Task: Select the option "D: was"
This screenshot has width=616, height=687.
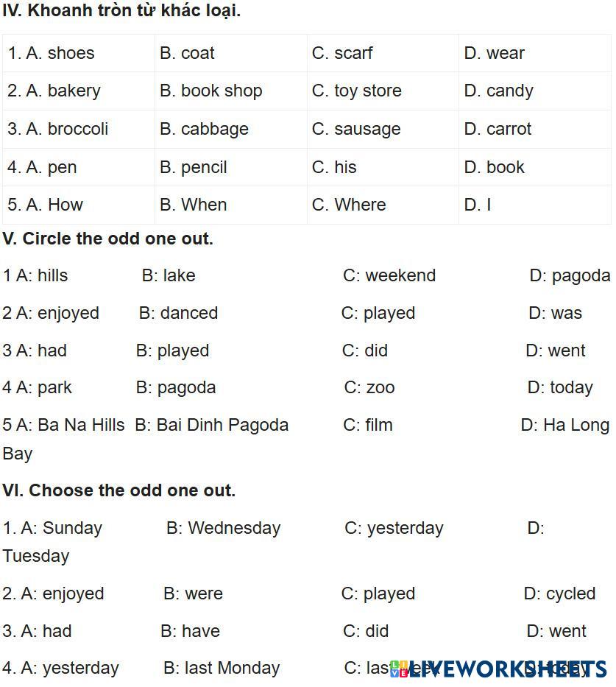Action: (555, 313)
